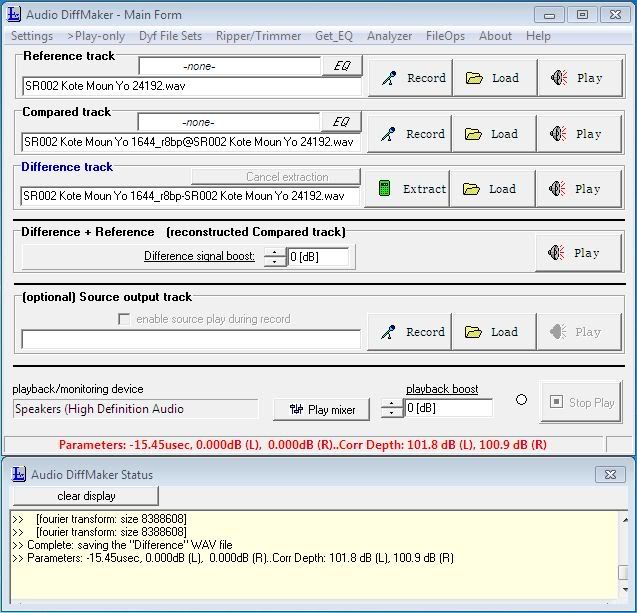Screen dimensions: 637x613
Task: Open the Settings menu
Action: pos(32,36)
